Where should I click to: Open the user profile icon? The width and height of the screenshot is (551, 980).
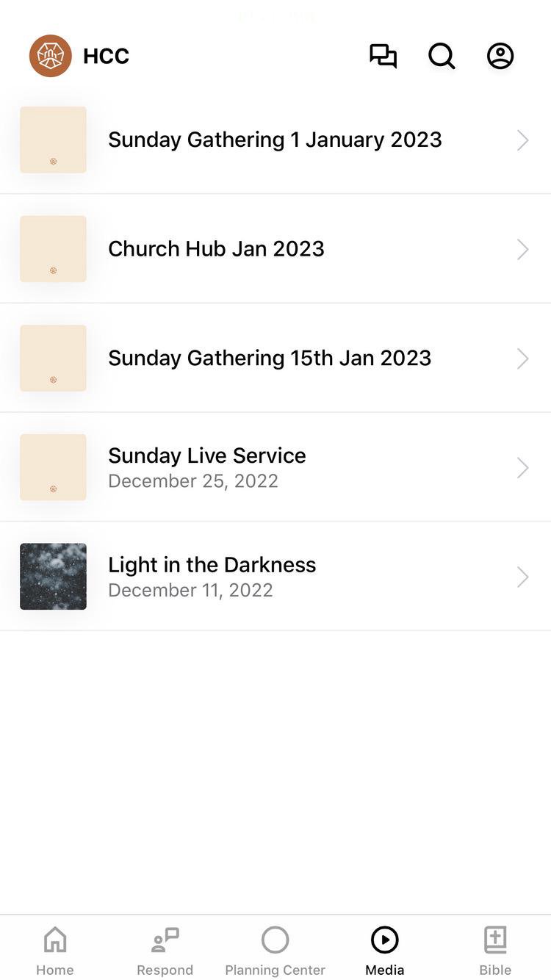(x=500, y=56)
